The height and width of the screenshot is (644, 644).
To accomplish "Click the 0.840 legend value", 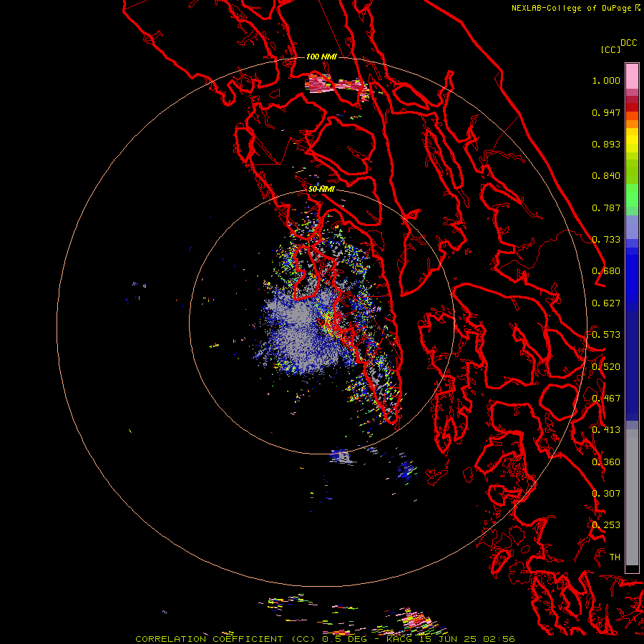I will tap(606, 176).
